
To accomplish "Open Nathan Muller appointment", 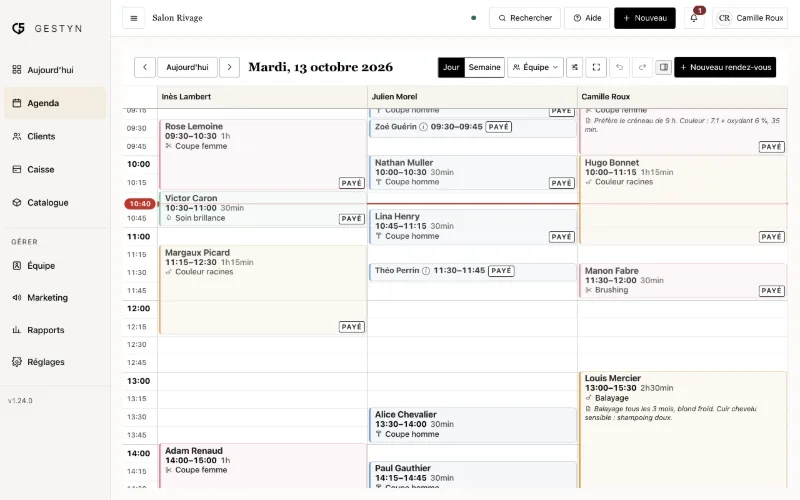I will [x=473, y=172].
